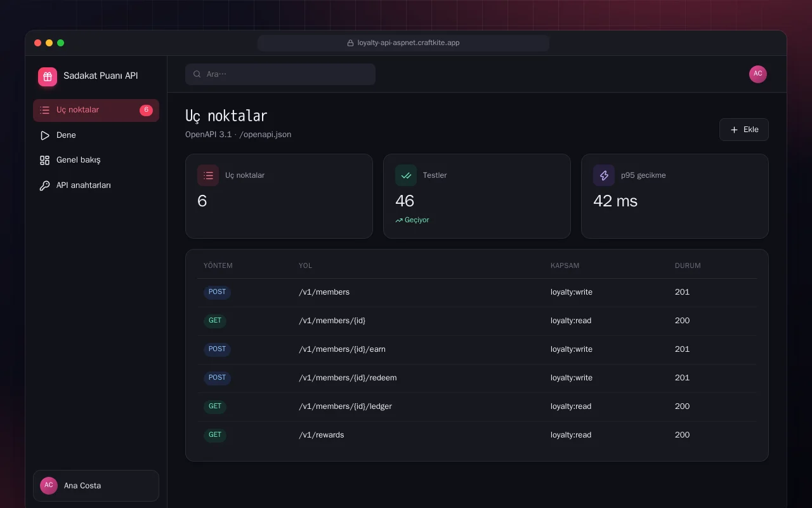812x508 pixels.
Task: Click the gift logo icon beside Sadakat Puanı API
Action: coord(48,77)
